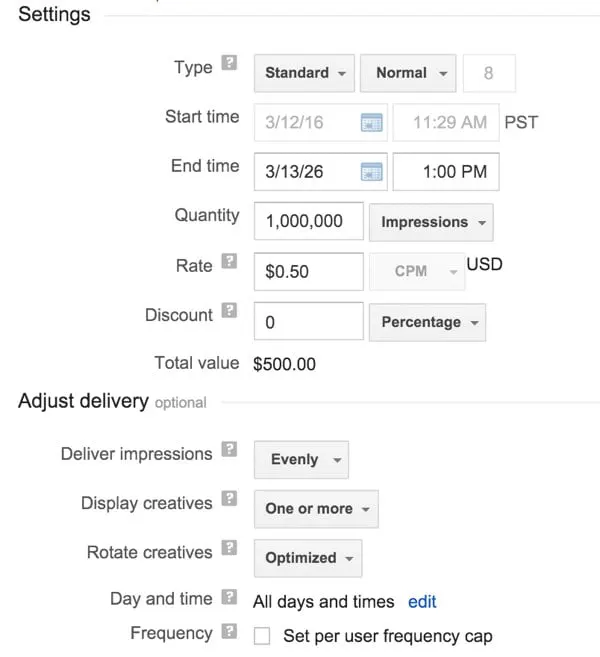Click the Quantity field showing 1,000,000
600x657 pixels.
308,222
